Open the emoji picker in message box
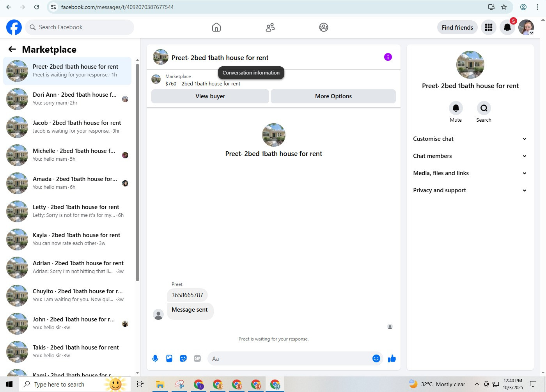This screenshot has width=546, height=392. [376, 358]
